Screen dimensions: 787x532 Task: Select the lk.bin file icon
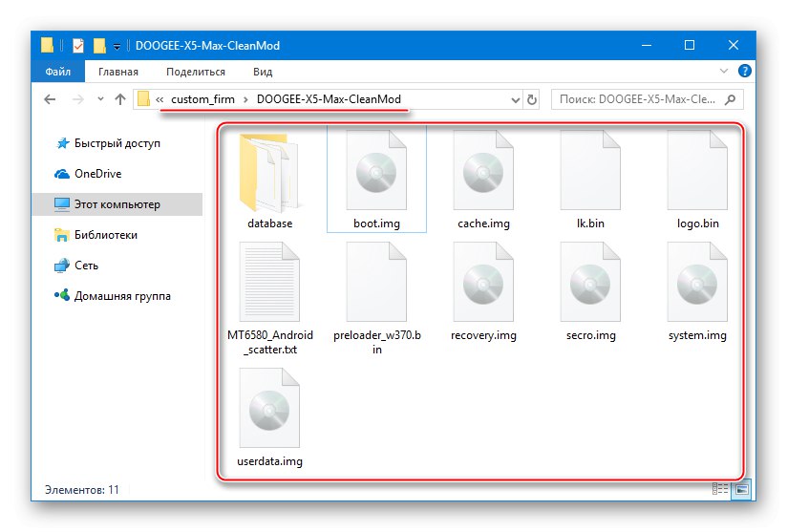click(x=590, y=171)
